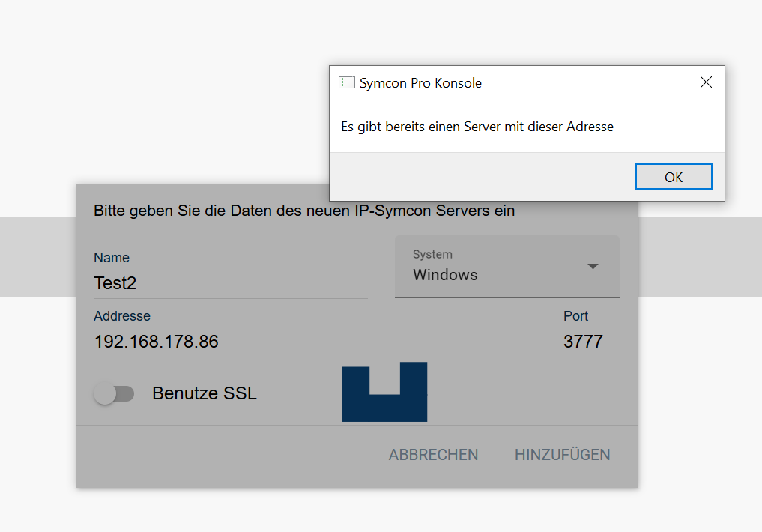Click the Addresse field with 192.168.178.86

point(315,342)
